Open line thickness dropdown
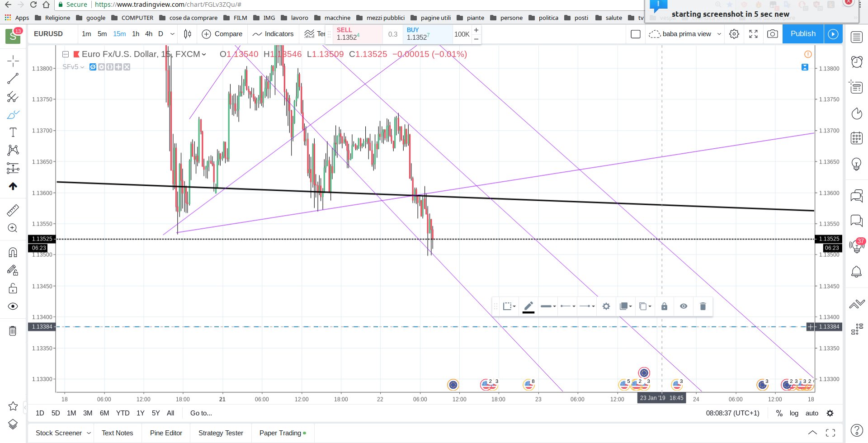868x443 pixels. coord(548,306)
